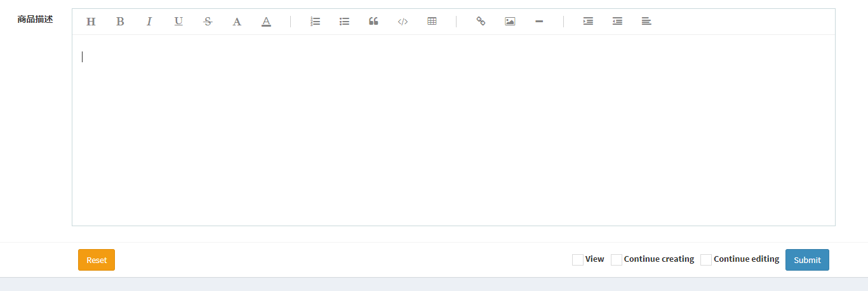Insert a horizontal rule
This screenshot has height=291, width=868.
(539, 22)
